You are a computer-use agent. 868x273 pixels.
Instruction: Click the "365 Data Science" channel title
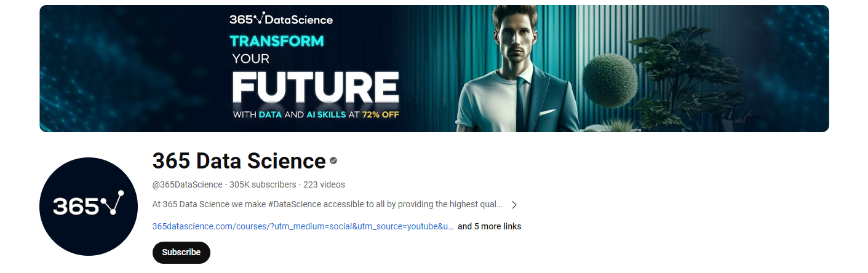pyautogui.click(x=239, y=161)
